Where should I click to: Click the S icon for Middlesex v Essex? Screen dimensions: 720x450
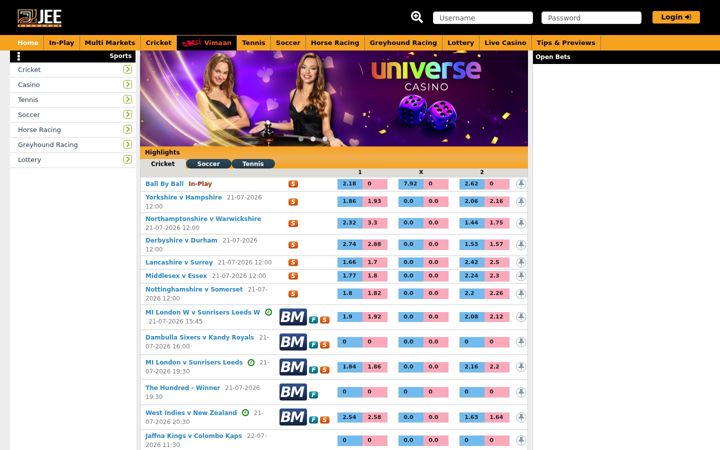click(x=293, y=276)
